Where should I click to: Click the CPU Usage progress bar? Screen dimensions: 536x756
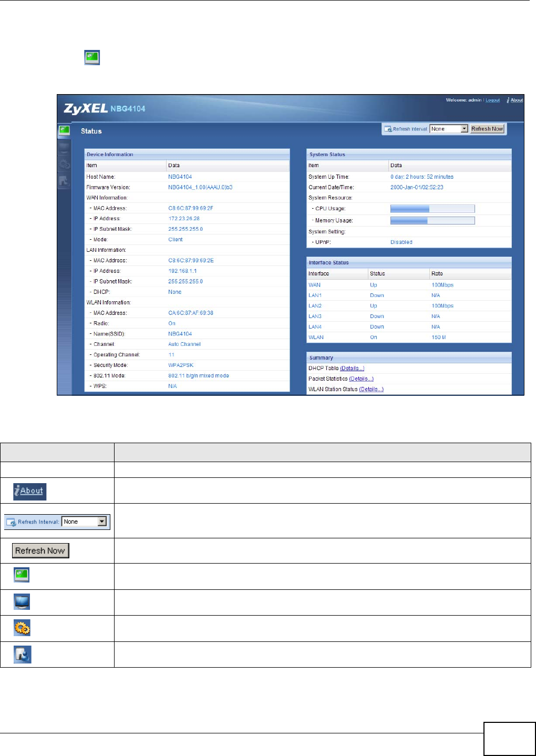tap(432, 209)
